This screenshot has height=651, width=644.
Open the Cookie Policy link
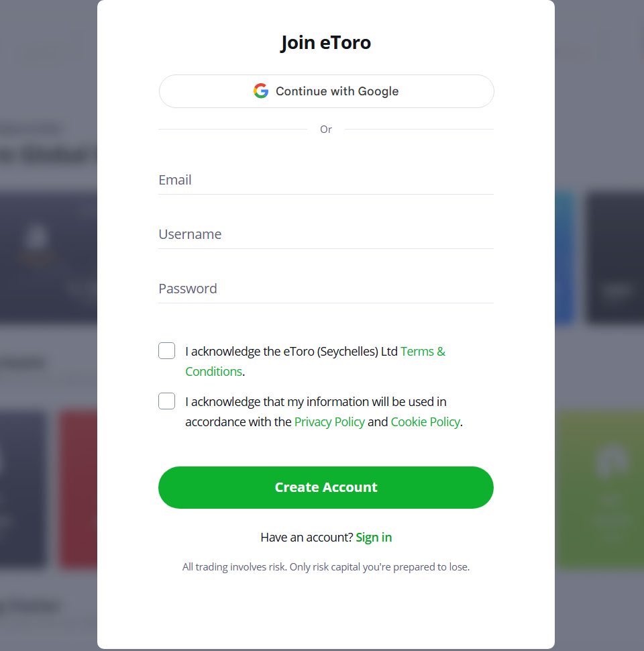tap(425, 421)
